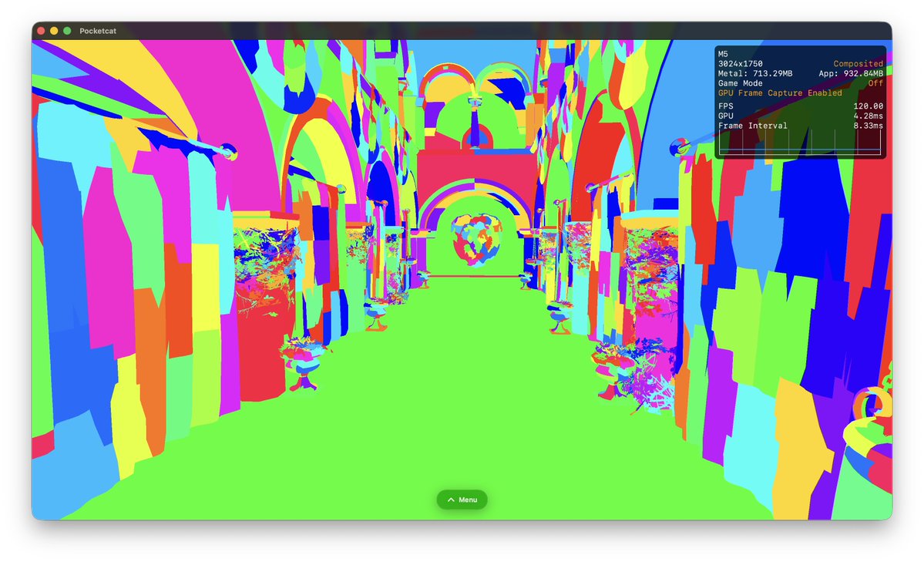Click the 'App: 932.84MB' readout
924x562 pixels.
(851, 74)
